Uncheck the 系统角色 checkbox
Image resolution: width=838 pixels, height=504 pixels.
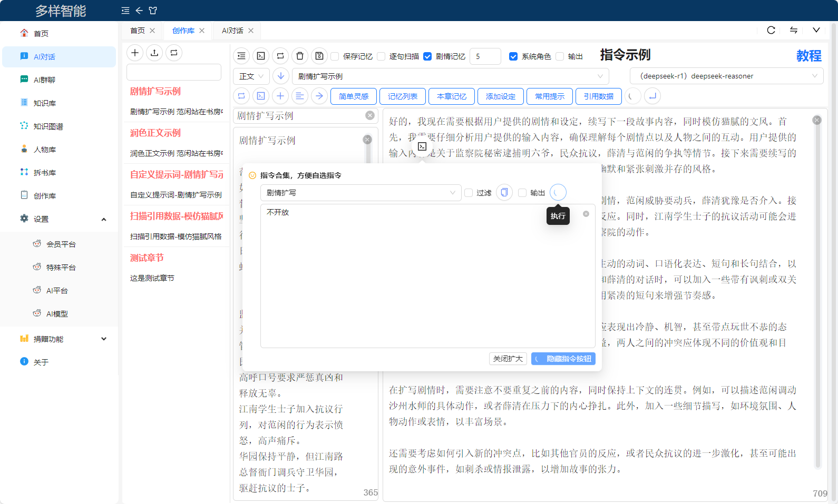click(x=513, y=56)
